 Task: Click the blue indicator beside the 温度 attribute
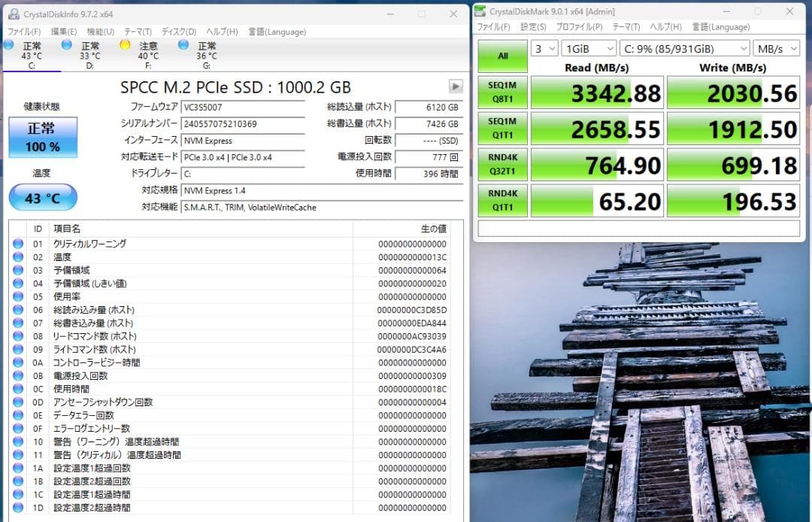[x=17, y=256]
